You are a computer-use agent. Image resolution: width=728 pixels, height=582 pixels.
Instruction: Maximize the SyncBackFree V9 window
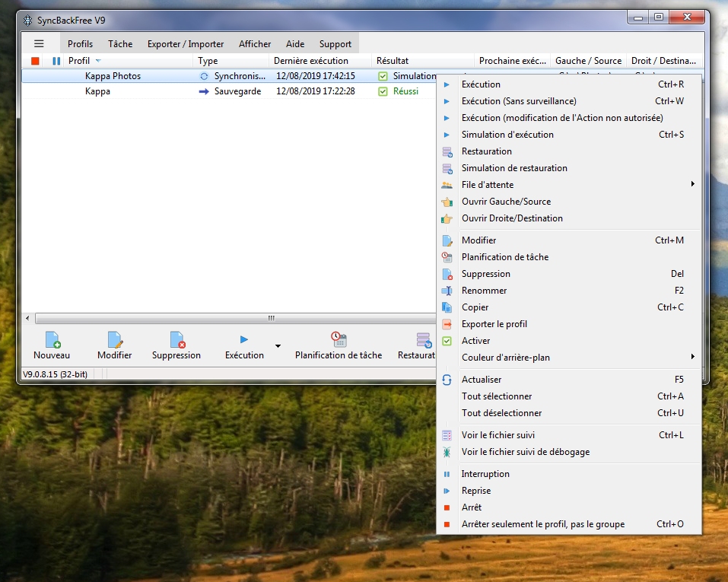point(658,17)
